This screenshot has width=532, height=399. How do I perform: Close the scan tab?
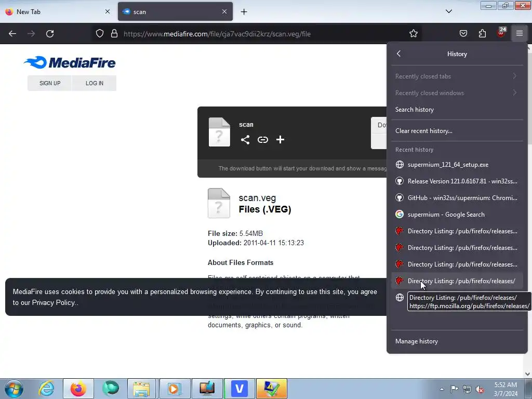point(224,11)
